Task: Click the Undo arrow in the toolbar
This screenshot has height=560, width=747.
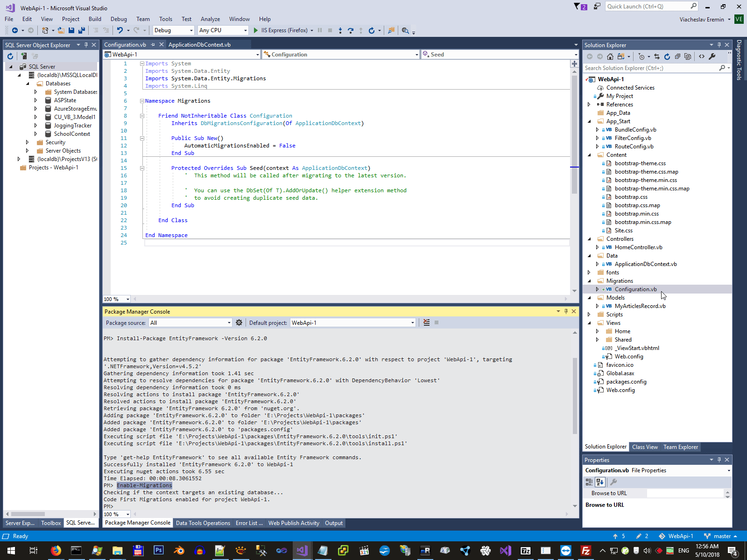Action: click(120, 30)
